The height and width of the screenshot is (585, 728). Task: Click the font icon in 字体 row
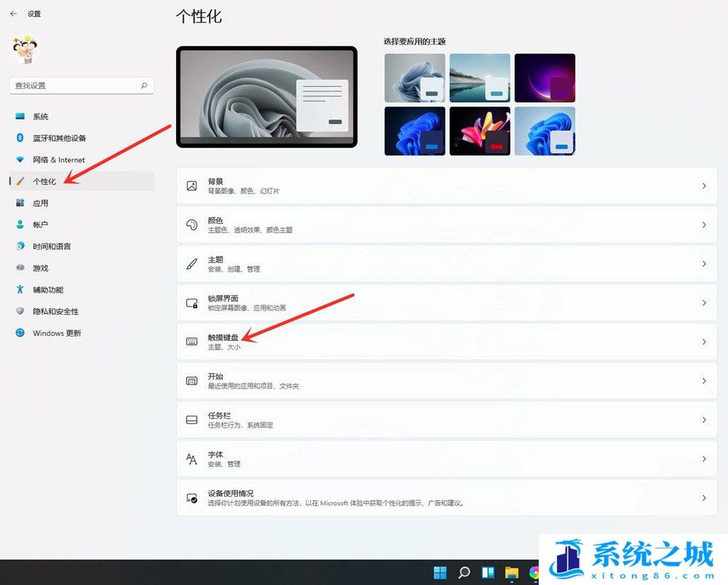point(191,459)
